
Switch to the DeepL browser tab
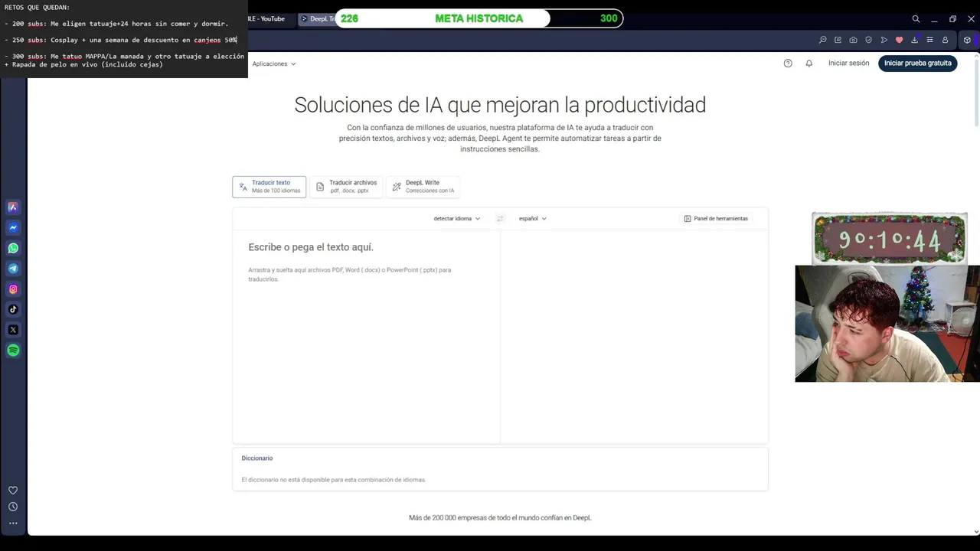(x=316, y=19)
